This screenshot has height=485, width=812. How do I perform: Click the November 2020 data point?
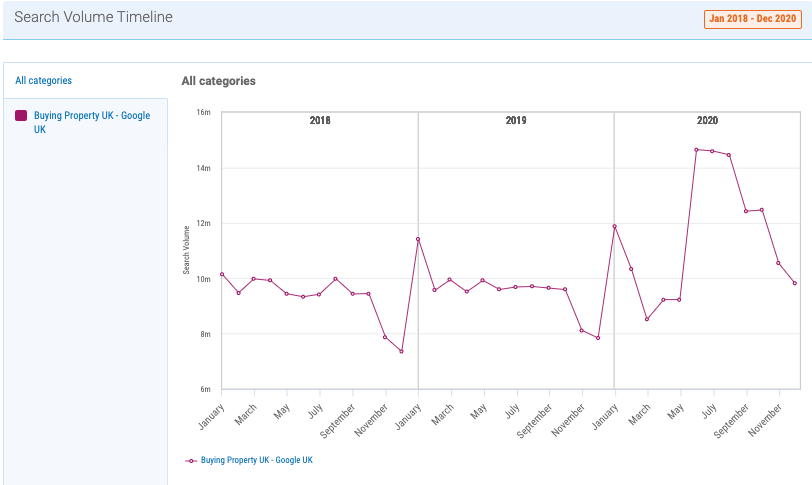pyautogui.click(x=778, y=263)
